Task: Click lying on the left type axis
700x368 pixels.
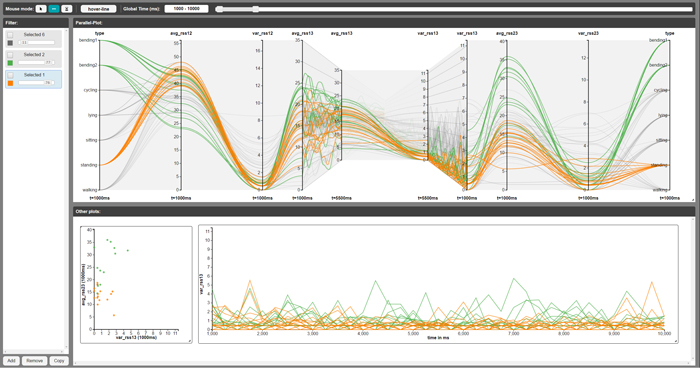Action: pos(92,115)
